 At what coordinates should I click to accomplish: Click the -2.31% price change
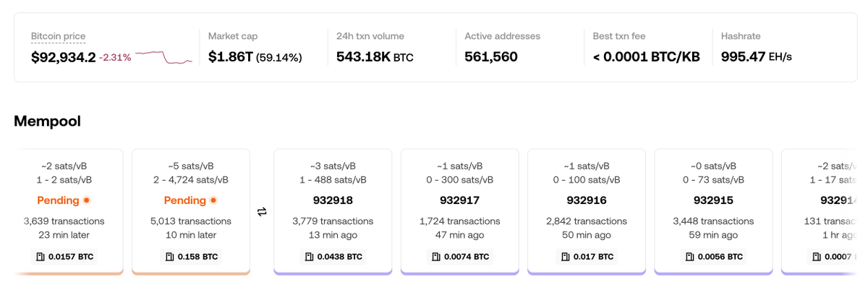point(115,57)
